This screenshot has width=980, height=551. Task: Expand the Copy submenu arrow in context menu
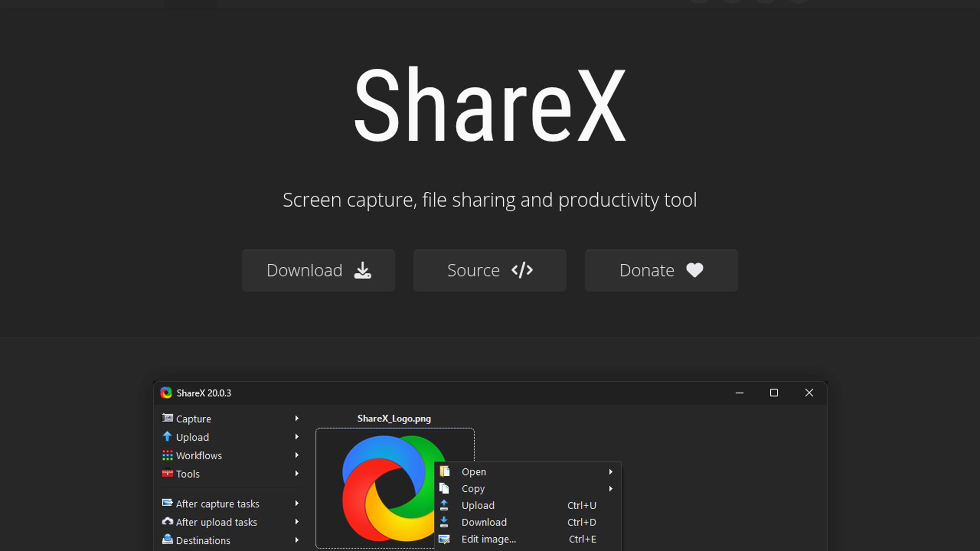[x=610, y=489]
